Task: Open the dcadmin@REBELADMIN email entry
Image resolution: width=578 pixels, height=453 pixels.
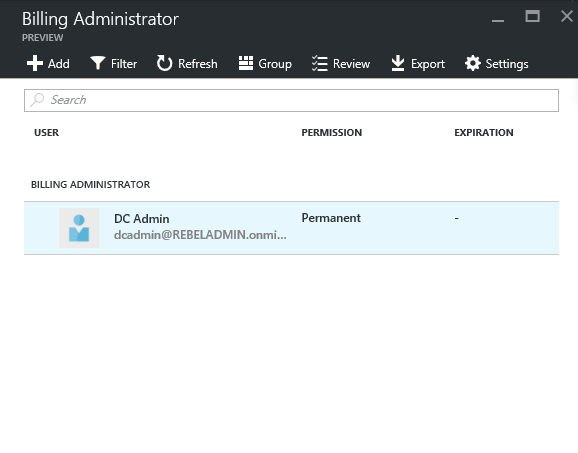Action: (x=200, y=235)
